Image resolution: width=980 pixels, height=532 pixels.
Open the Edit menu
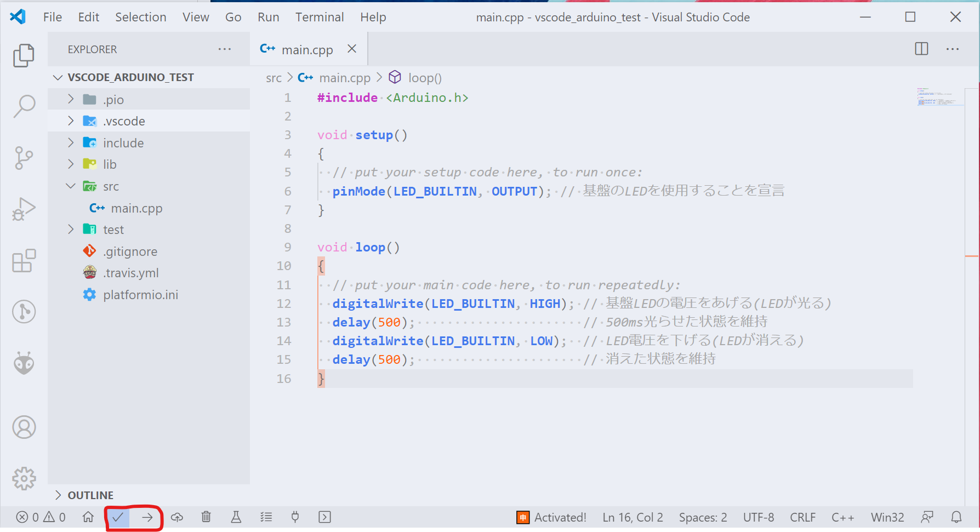tap(89, 17)
